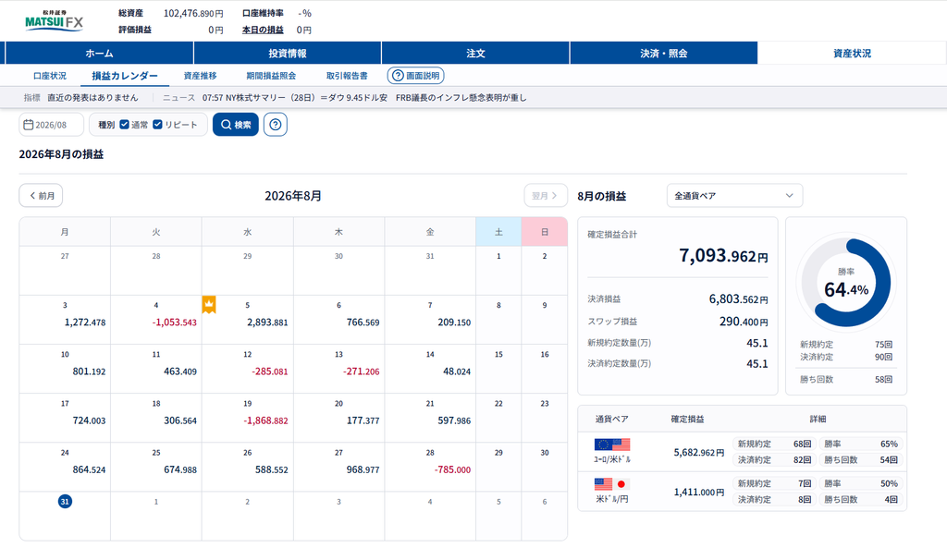Click the 2026/08 month input field
This screenshot has width=947, height=560.
tap(52, 125)
